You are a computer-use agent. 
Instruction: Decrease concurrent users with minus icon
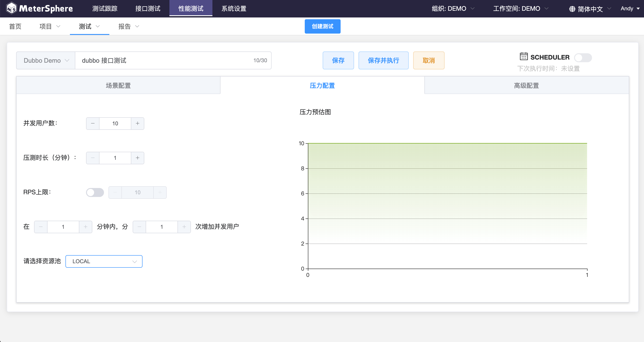click(x=93, y=123)
